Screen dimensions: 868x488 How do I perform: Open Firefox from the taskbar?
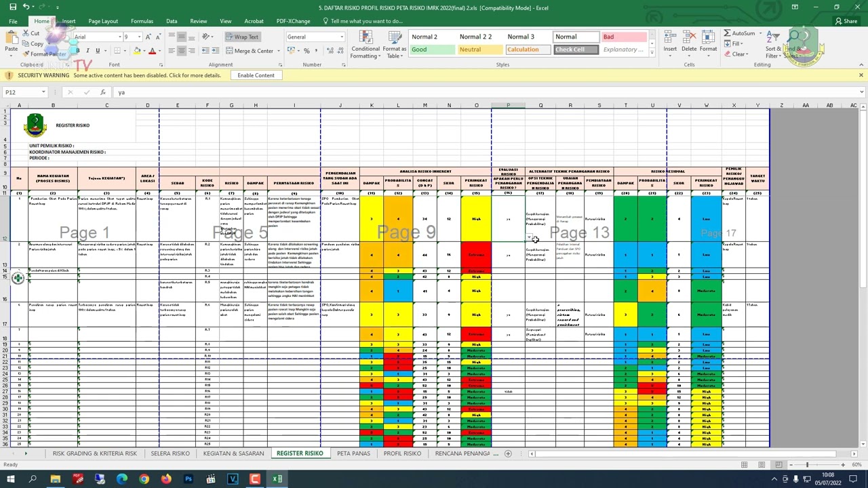tap(166, 479)
